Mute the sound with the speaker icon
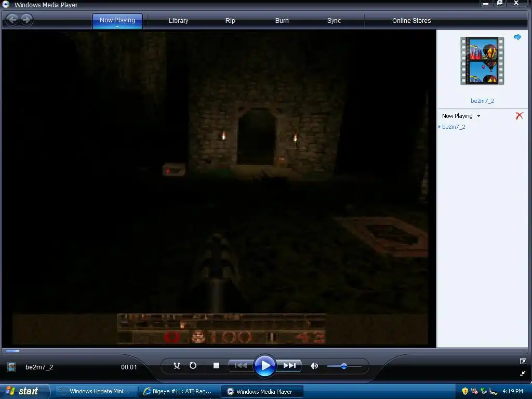532x399 pixels. [314, 366]
